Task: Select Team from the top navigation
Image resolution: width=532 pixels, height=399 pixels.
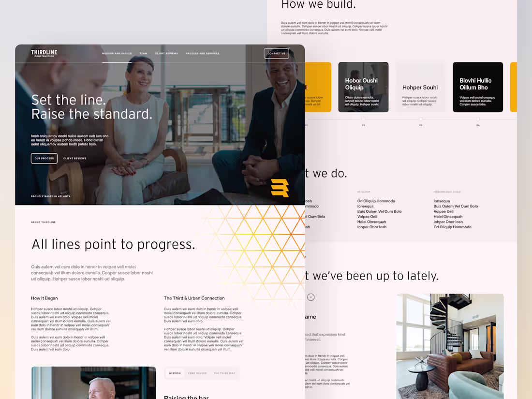Action: tap(143, 54)
